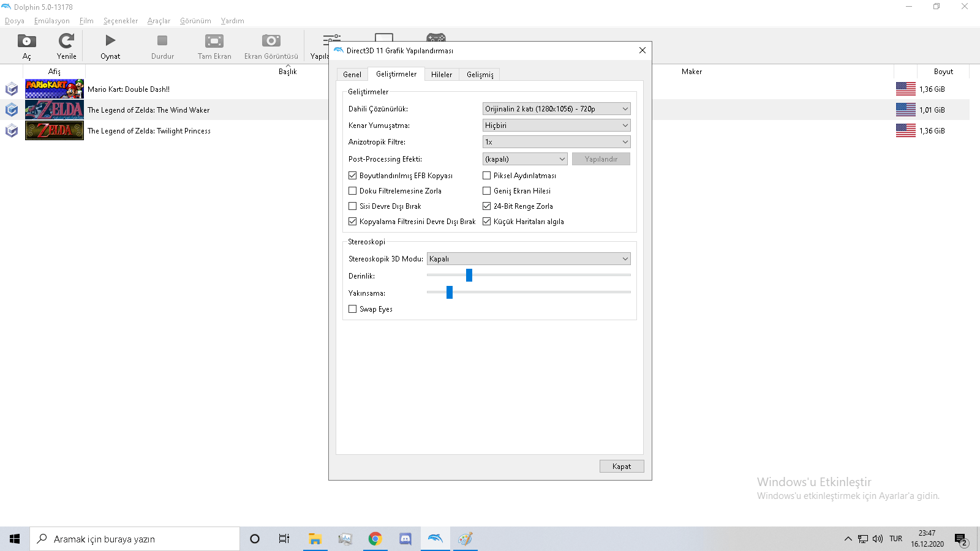The width and height of the screenshot is (980, 551).
Task: Click the Derinlik slider handle
Action: click(469, 275)
